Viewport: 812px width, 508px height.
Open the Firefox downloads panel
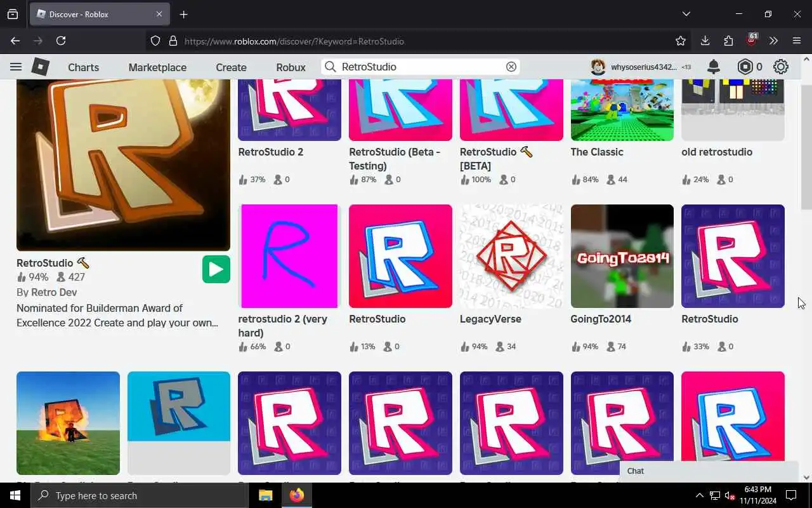point(705,41)
